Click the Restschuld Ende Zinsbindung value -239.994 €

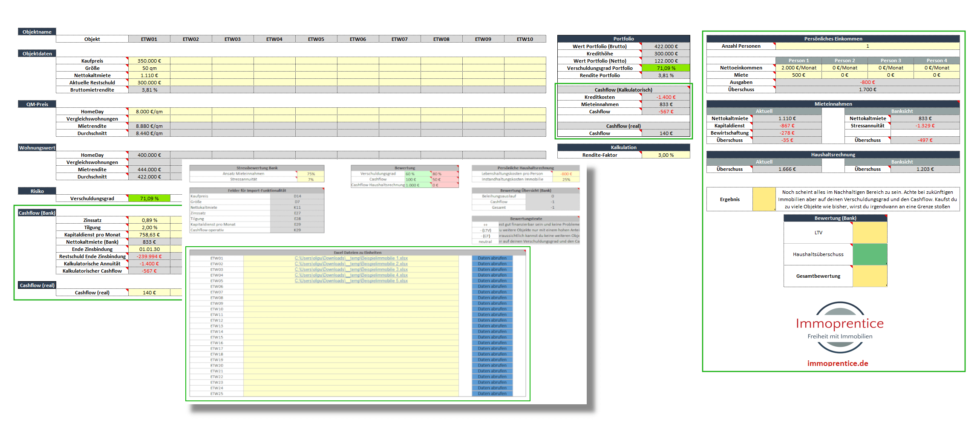[x=149, y=256]
